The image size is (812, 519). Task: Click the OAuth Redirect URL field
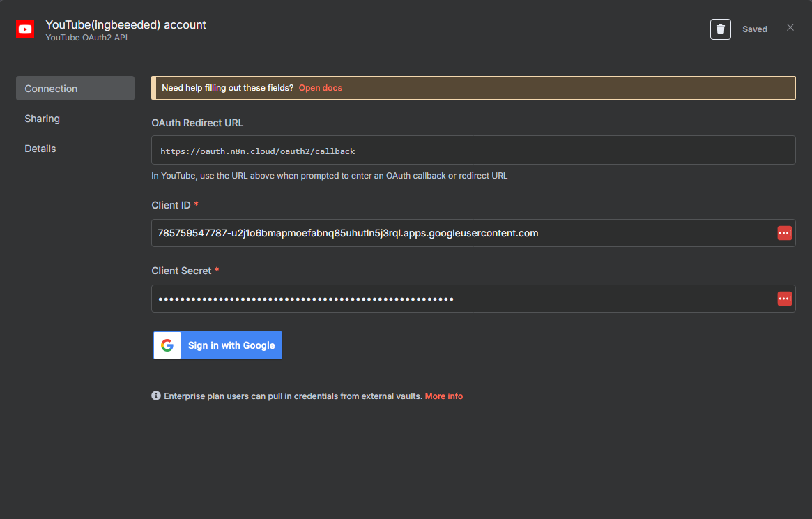tap(473, 151)
